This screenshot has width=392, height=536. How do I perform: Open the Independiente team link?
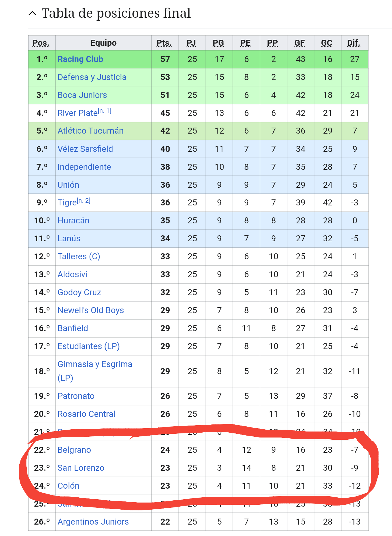(x=84, y=167)
